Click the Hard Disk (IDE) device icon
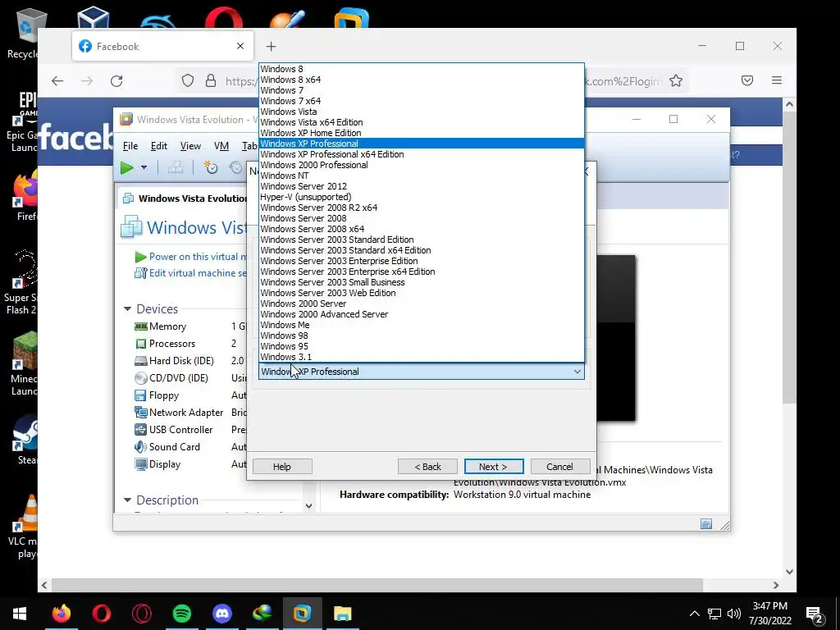This screenshot has width=840, height=630. tap(141, 361)
